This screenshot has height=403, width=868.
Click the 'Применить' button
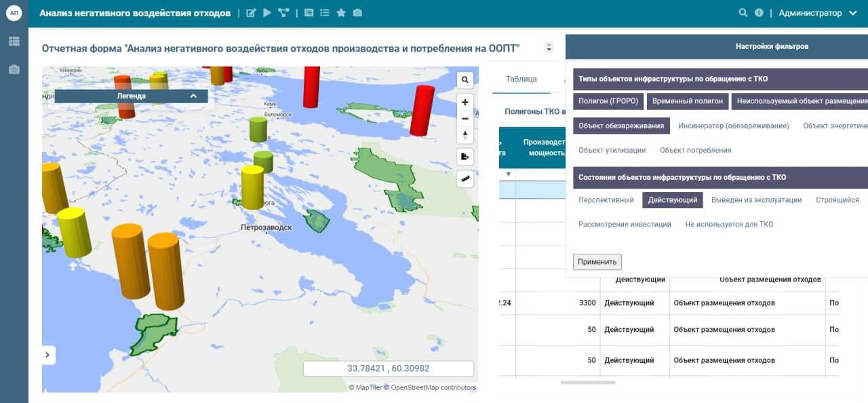597,262
